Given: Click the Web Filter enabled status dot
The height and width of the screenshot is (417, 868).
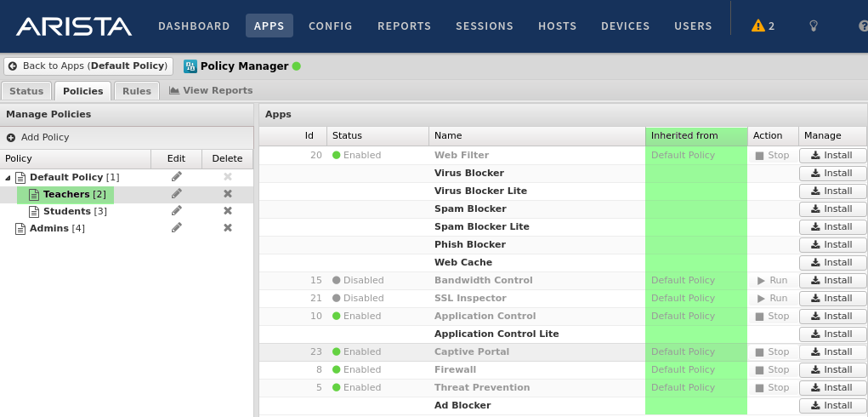Looking at the screenshot, I should pyautogui.click(x=336, y=155).
